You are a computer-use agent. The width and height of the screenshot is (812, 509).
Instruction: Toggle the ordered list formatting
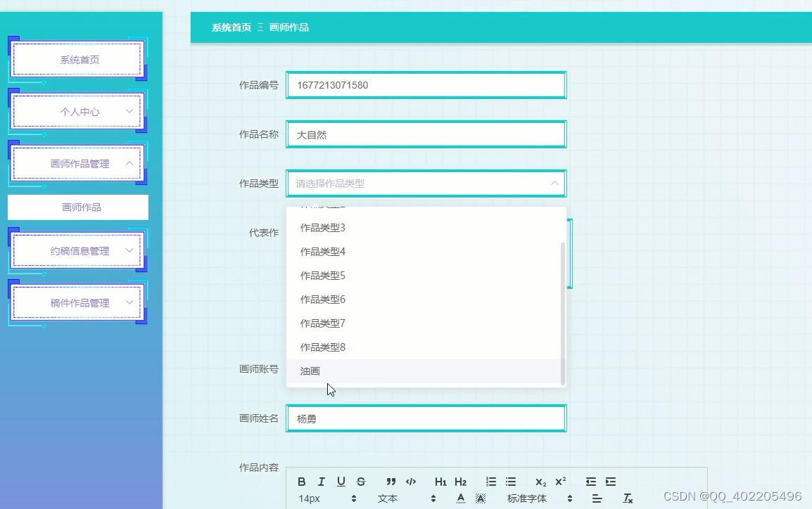click(491, 482)
